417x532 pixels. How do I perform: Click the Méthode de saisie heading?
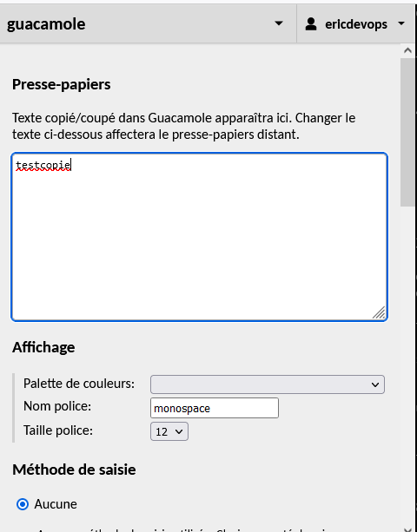coord(74,470)
